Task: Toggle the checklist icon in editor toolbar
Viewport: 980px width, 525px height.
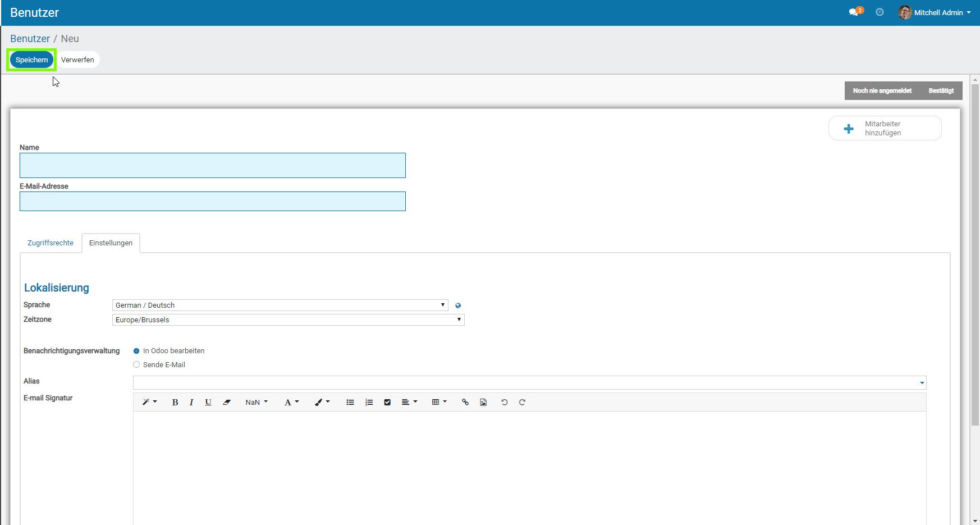Action: pos(387,402)
